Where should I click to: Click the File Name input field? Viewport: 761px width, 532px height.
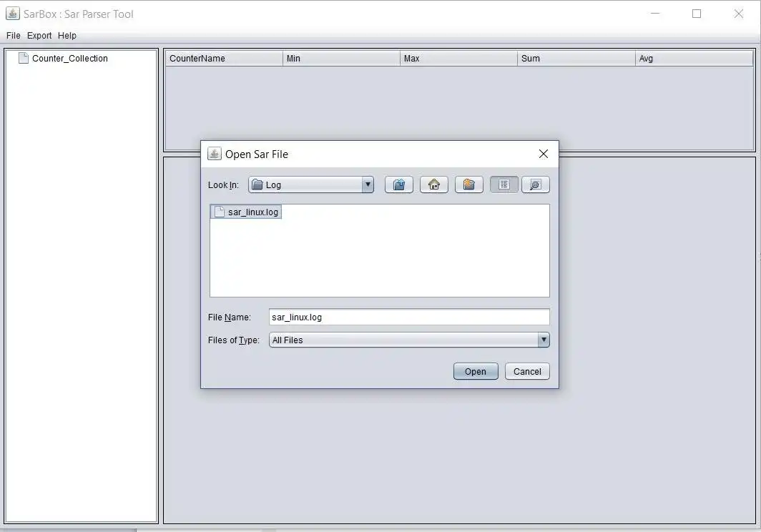(409, 317)
